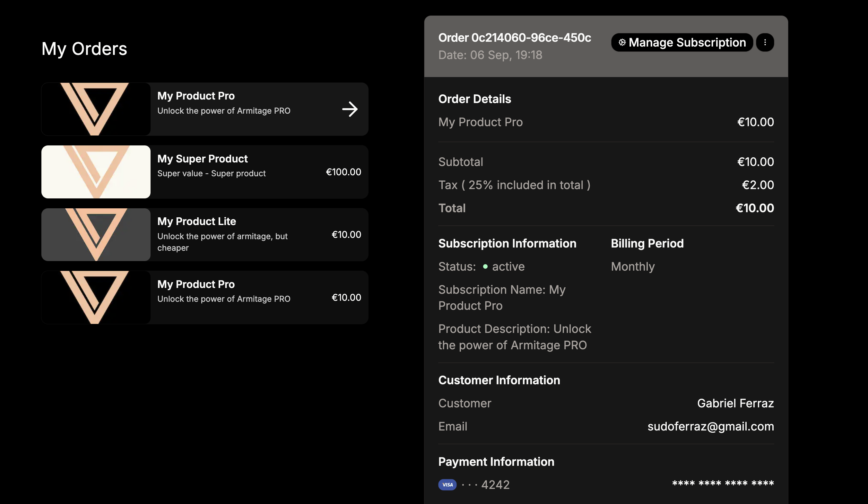Click the 'active' status text

(x=508, y=267)
